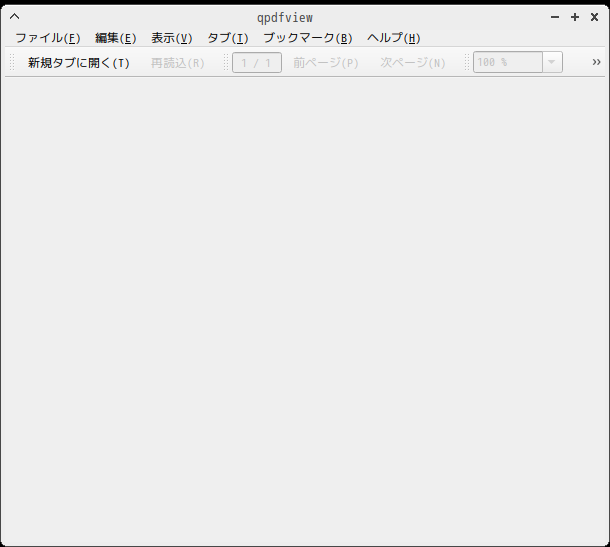Click the 前ページ(P) previous page button

click(326, 63)
